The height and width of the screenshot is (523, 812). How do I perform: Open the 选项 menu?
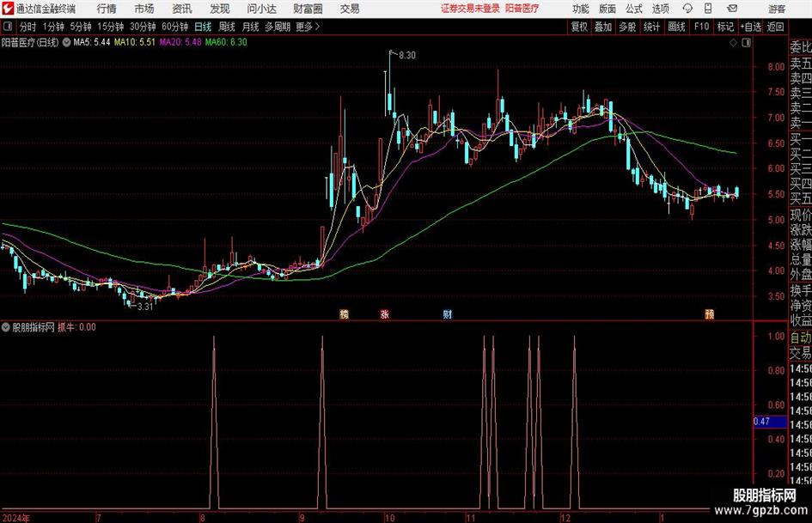(x=660, y=9)
